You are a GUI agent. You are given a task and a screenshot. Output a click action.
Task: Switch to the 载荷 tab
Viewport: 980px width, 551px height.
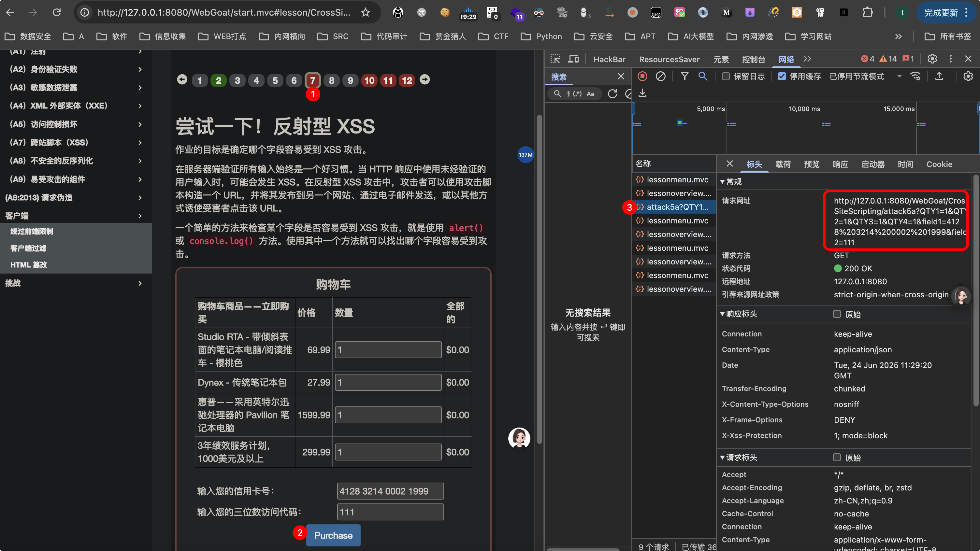coord(783,164)
